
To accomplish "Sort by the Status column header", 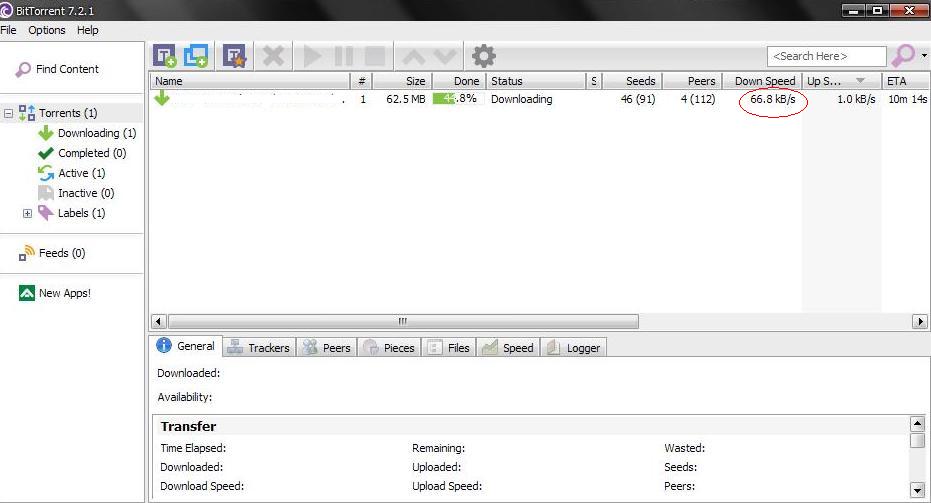I will click(x=536, y=81).
